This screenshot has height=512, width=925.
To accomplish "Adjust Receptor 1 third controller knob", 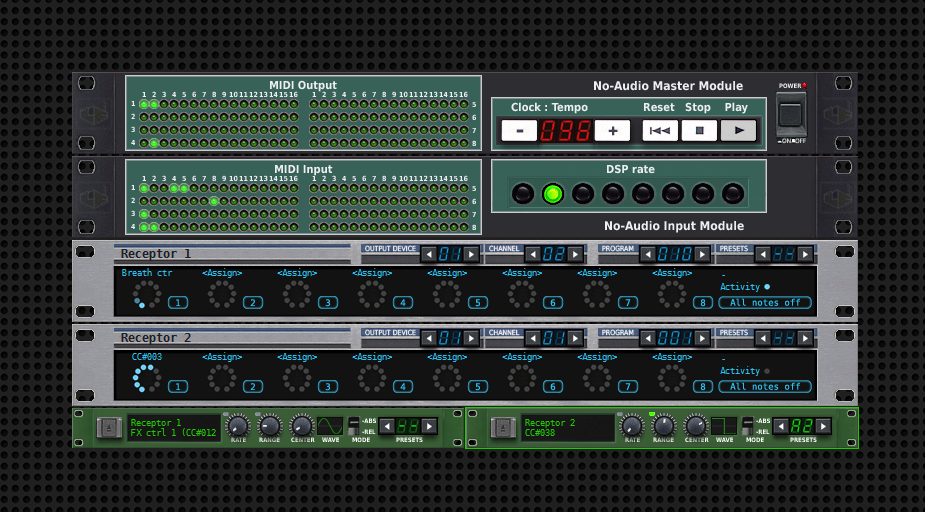I will (x=297, y=294).
